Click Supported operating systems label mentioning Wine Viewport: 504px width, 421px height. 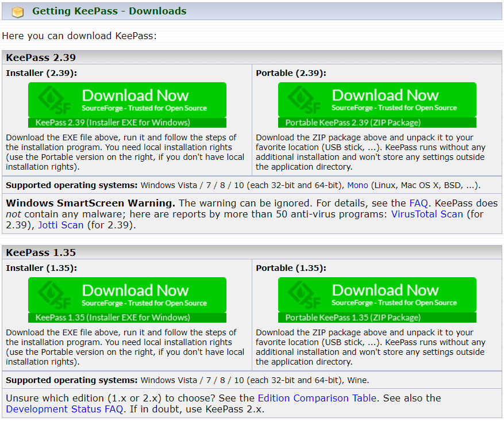tap(72, 380)
